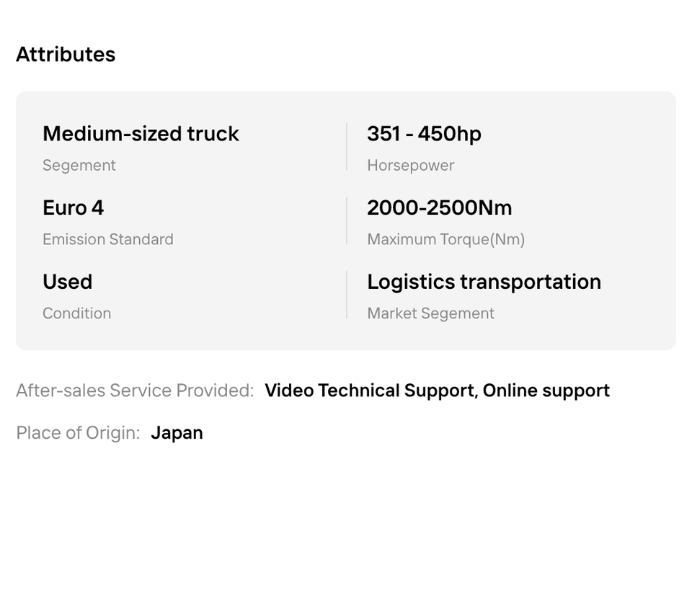The image size is (692, 616).
Task: Select the Used condition value
Action: pyautogui.click(x=67, y=282)
